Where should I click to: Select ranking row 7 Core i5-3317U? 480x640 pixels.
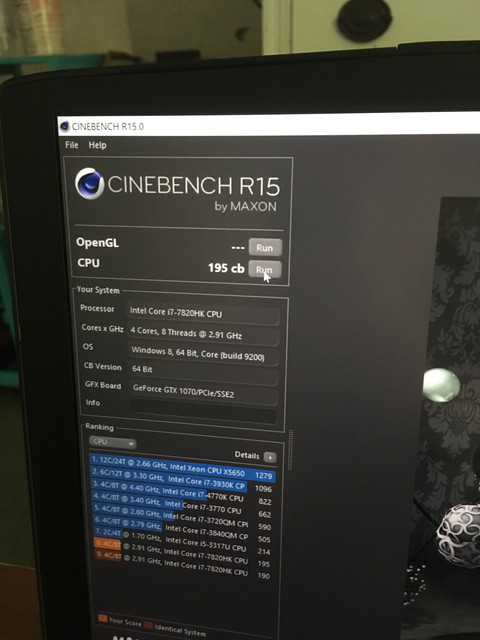click(x=182, y=543)
